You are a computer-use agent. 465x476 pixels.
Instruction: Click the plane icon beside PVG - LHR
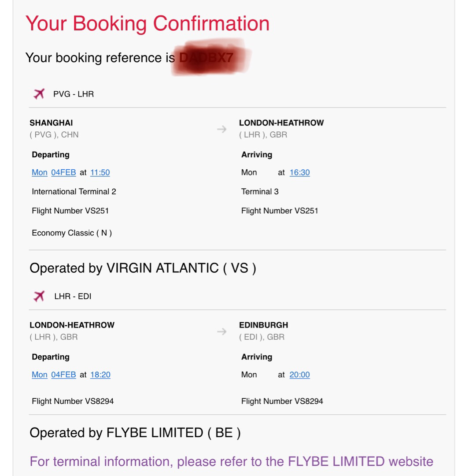tap(39, 94)
